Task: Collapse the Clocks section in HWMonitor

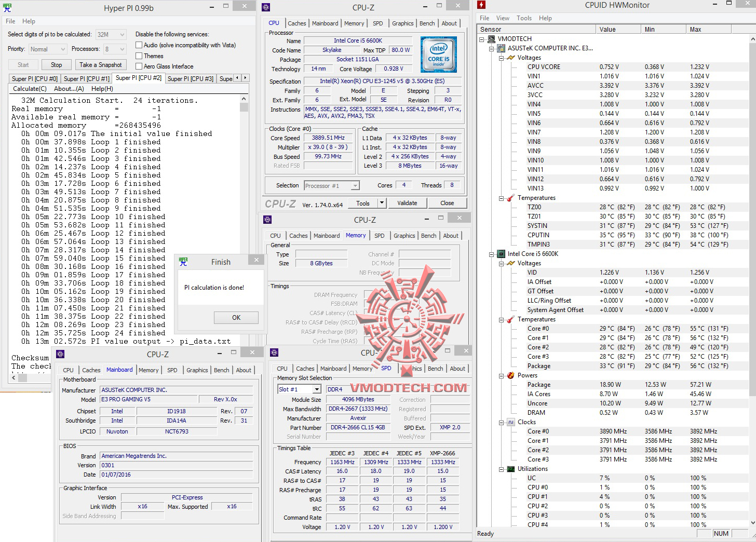Action: (x=502, y=422)
